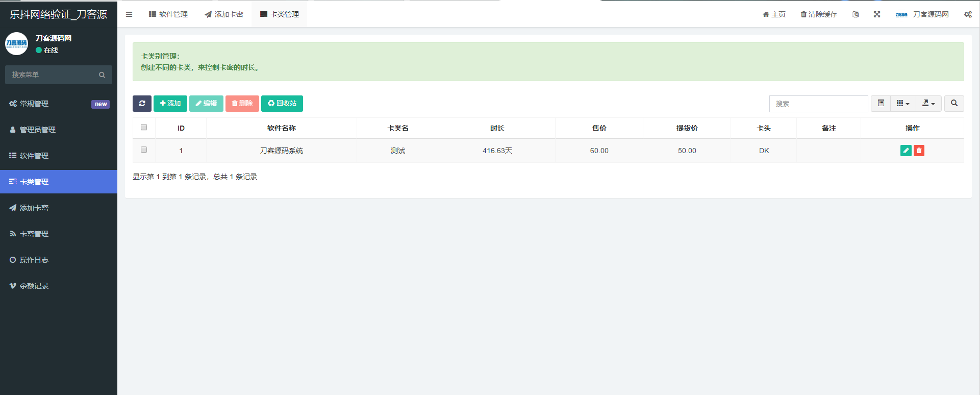Screen dimensions: 980x395
Task: Click the 清除缓存 link in header
Action: (819, 14)
